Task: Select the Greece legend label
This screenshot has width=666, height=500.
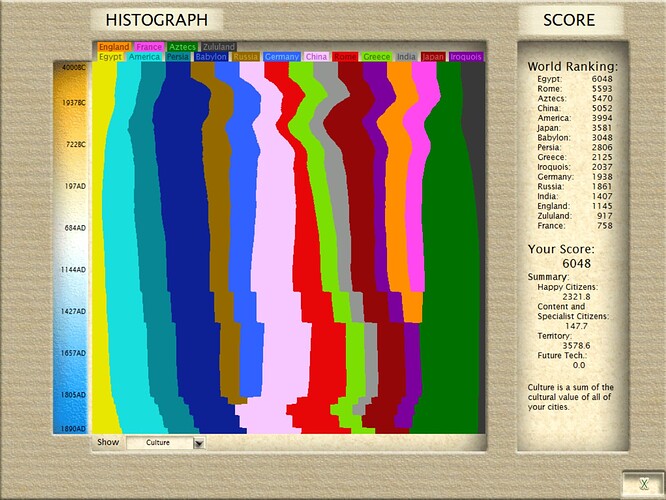Action: pyautogui.click(x=376, y=57)
